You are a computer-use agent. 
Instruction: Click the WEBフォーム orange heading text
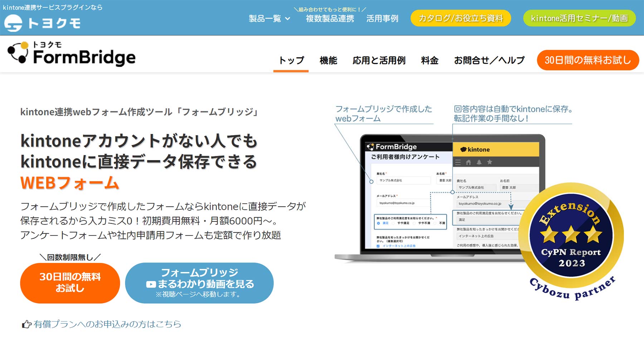pyautogui.click(x=70, y=183)
